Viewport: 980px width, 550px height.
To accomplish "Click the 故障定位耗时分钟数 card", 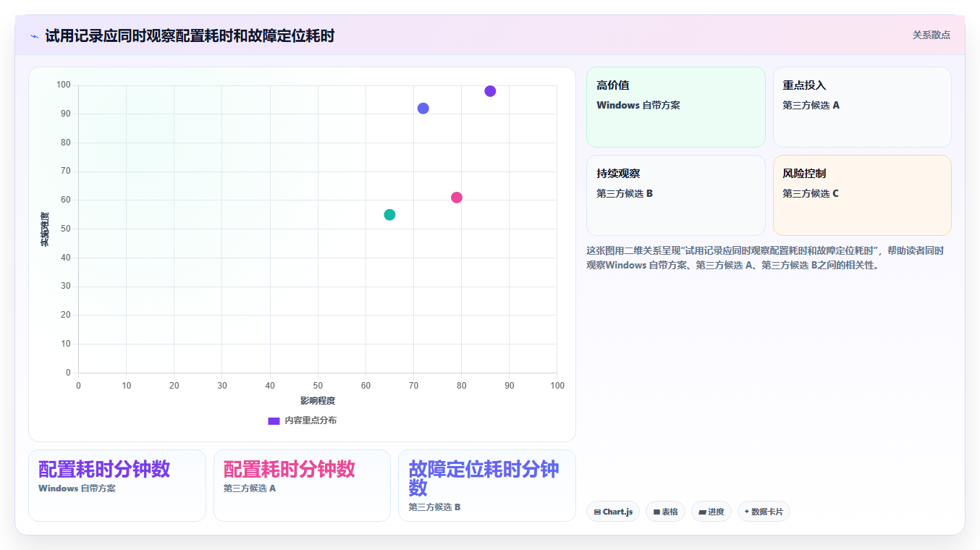I will coord(487,486).
